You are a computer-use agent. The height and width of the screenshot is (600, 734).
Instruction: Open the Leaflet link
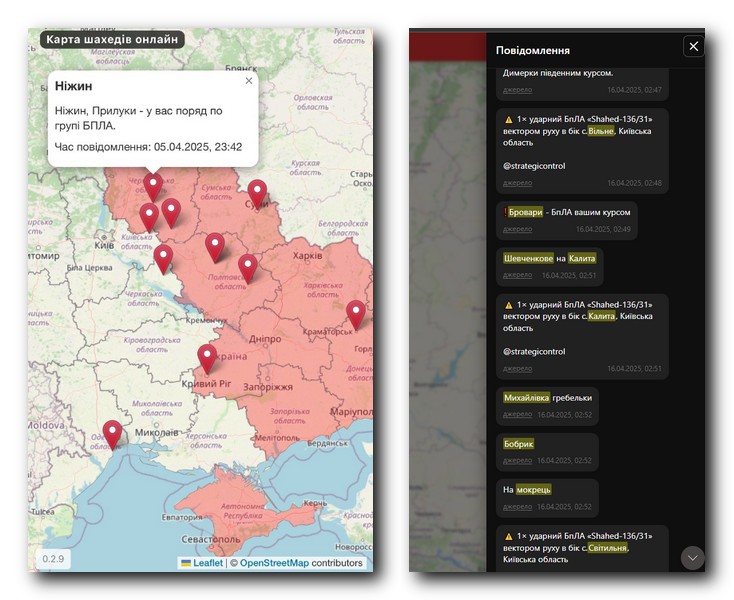tap(208, 563)
